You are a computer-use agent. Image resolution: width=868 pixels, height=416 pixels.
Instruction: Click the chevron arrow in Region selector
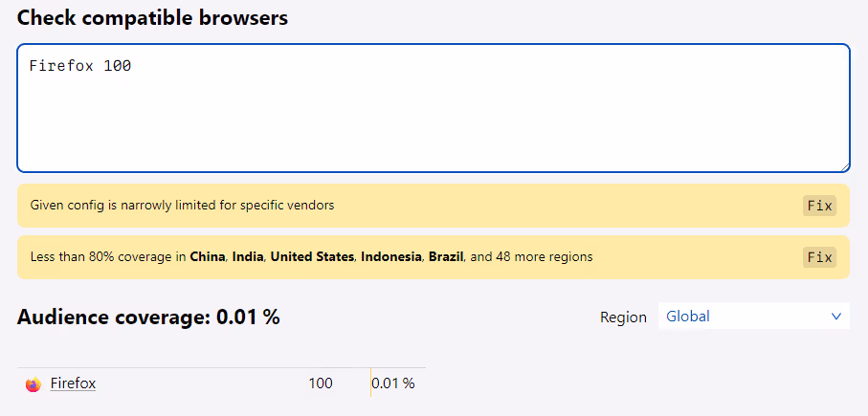click(x=836, y=317)
